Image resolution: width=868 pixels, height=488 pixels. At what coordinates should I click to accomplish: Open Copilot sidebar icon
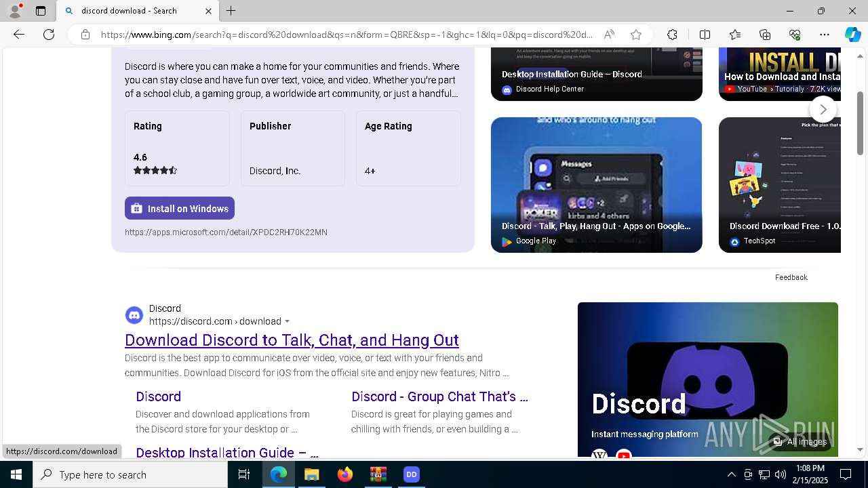852,35
